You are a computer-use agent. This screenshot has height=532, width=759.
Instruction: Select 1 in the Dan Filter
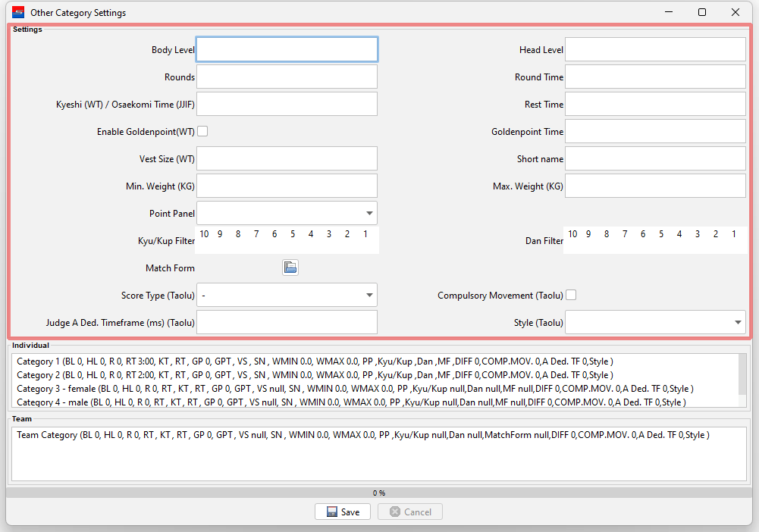click(x=733, y=234)
